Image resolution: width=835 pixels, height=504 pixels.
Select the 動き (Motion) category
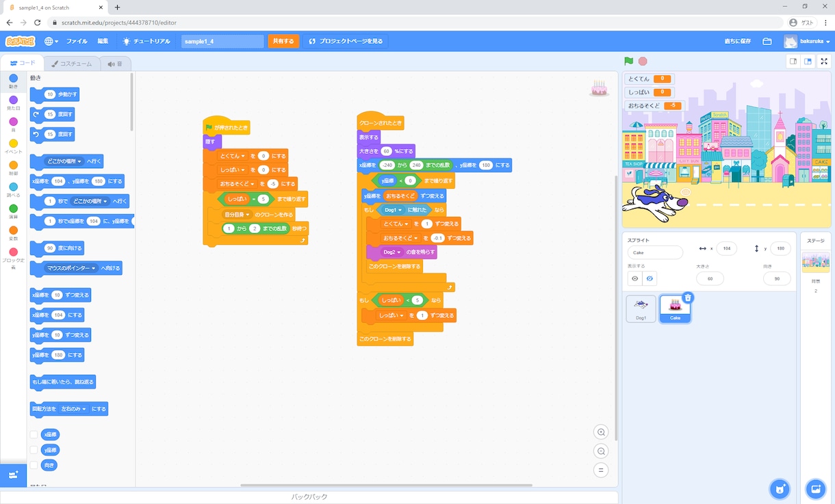tap(14, 81)
